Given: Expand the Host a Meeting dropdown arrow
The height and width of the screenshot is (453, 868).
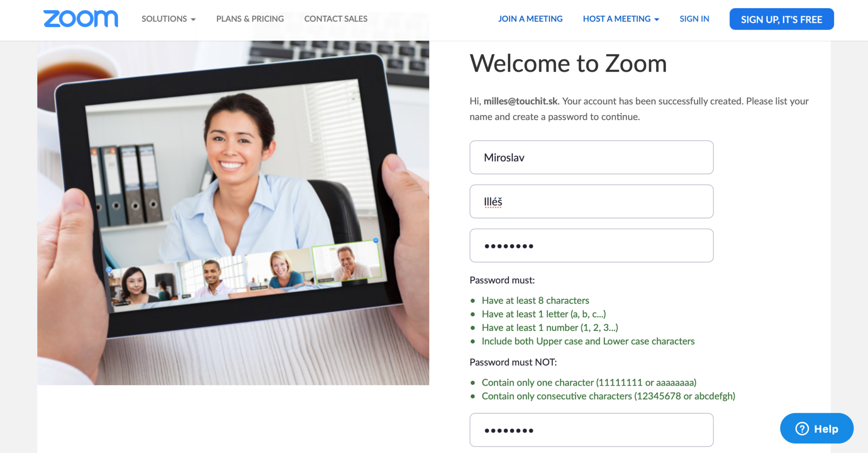Looking at the screenshot, I should pyautogui.click(x=657, y=19).
